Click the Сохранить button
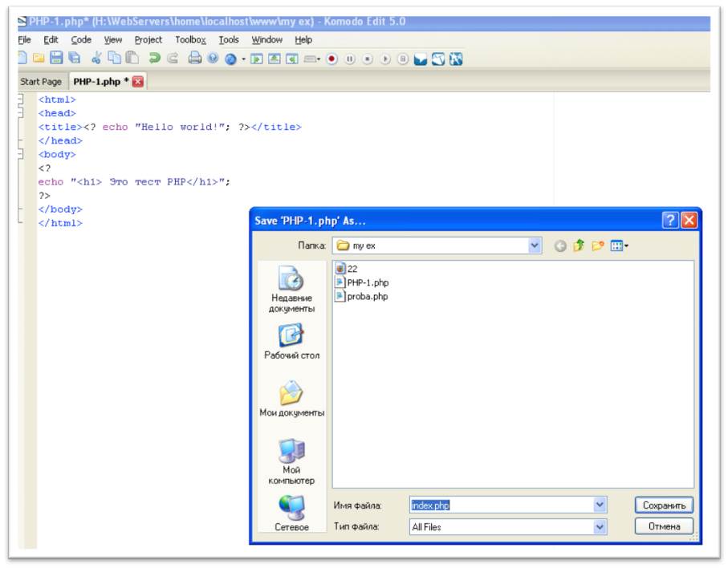Viewport: 728px width, 568px height. point(664,505)
